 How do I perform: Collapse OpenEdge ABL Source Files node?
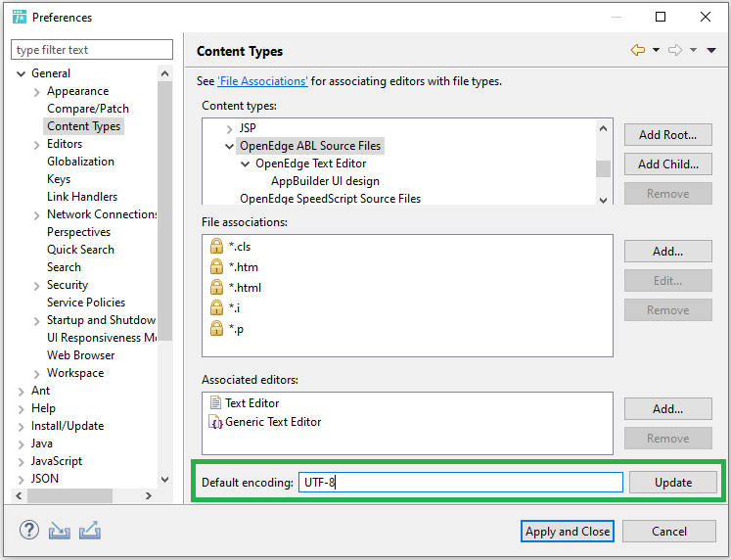230,146
